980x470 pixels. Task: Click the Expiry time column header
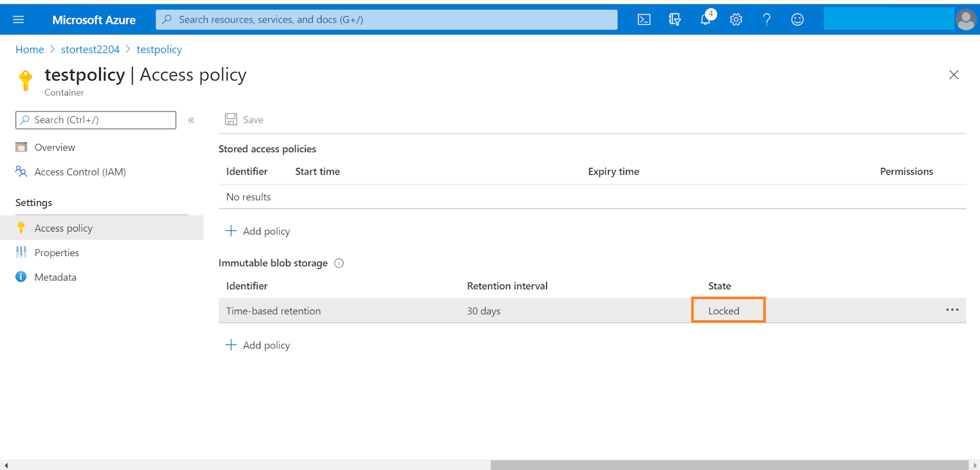click(x=613, y=172)
